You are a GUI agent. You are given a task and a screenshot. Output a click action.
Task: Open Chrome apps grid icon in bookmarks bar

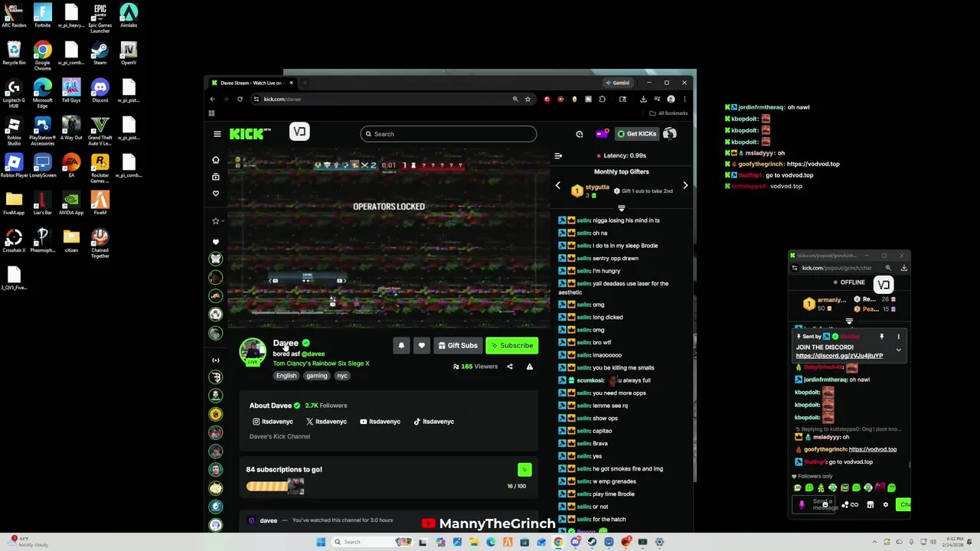[x=211, y=113]
